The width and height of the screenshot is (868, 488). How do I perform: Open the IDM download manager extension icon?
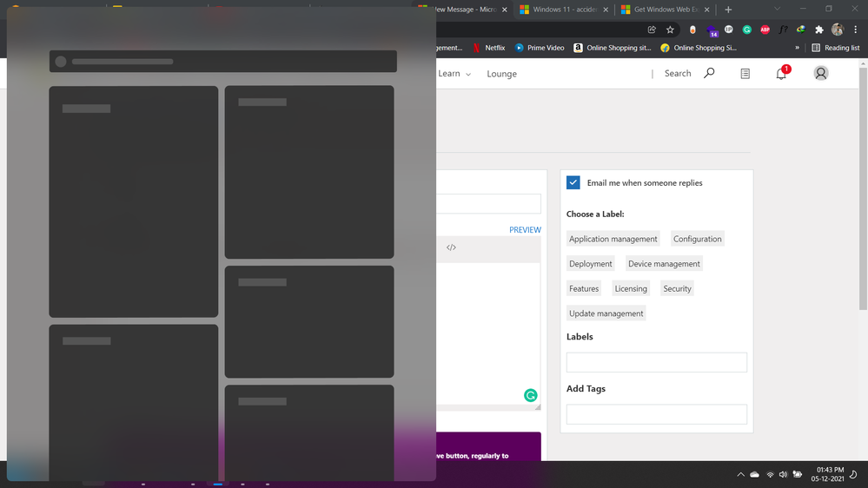coord(801,30)
